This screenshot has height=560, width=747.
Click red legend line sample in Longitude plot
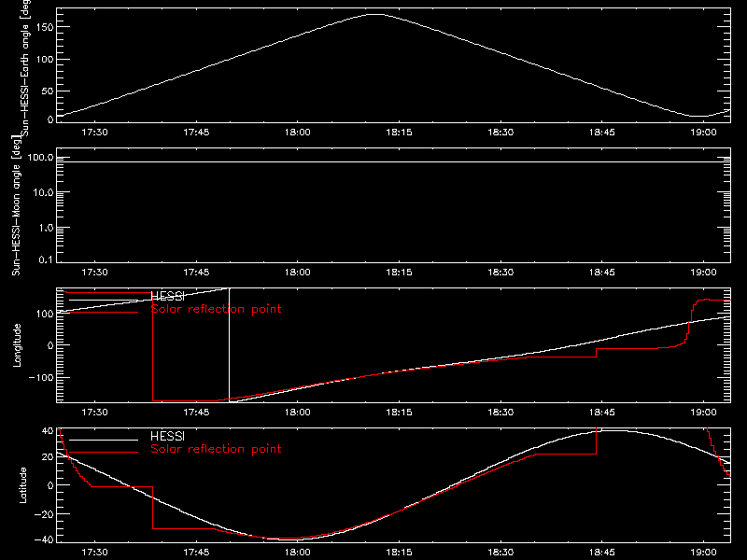(104, 313)
